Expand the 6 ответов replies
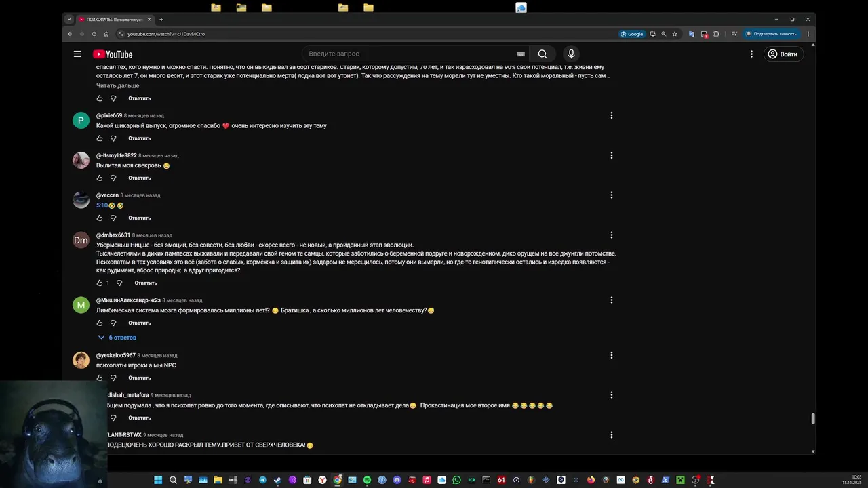The image size is (868, 488). (117, 338)
